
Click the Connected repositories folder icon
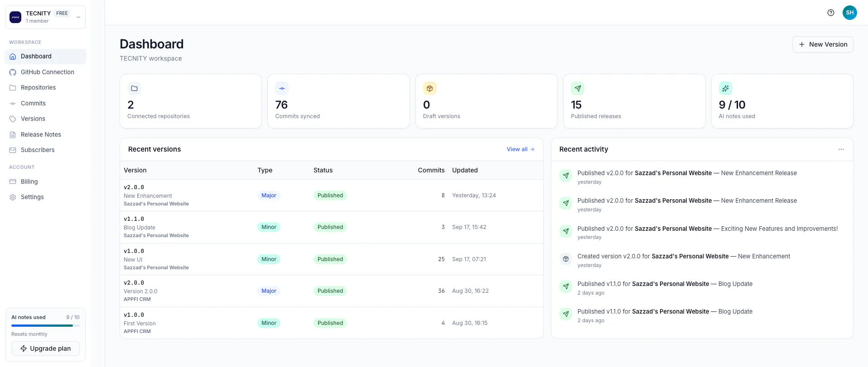[x=134, y=88]
